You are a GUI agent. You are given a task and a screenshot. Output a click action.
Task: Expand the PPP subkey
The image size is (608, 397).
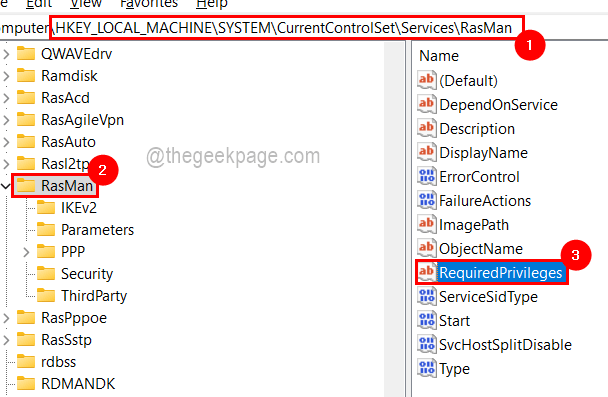click(x=26, y=252)
